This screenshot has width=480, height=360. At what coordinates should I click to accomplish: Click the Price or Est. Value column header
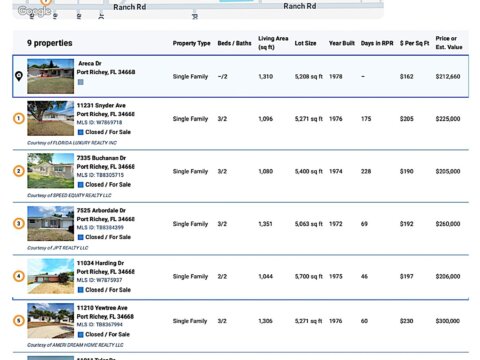click(x=449, y=43)
